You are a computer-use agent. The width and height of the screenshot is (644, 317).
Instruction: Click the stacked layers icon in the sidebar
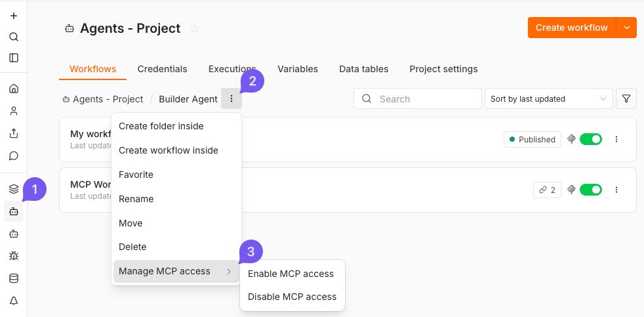[14, 189]
